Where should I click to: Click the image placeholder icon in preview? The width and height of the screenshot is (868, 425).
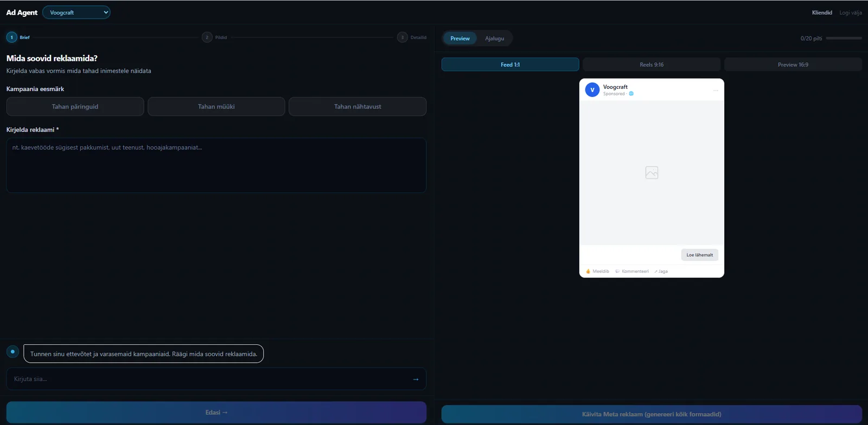click(652, 173)
